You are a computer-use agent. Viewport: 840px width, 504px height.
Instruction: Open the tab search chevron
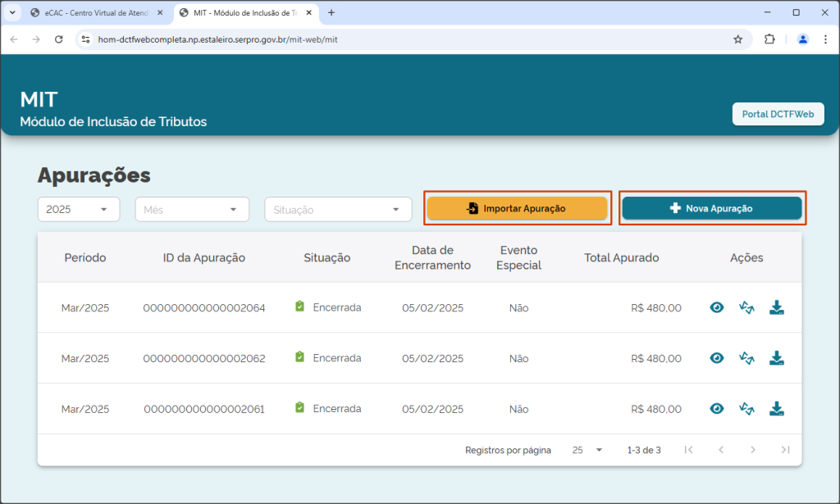[x=12, y=12]
